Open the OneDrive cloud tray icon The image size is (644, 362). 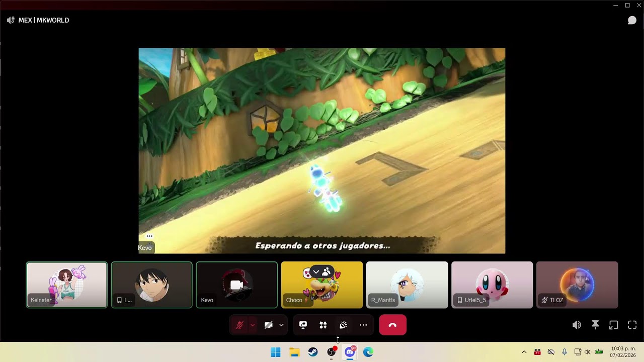[x=551, y=352]
